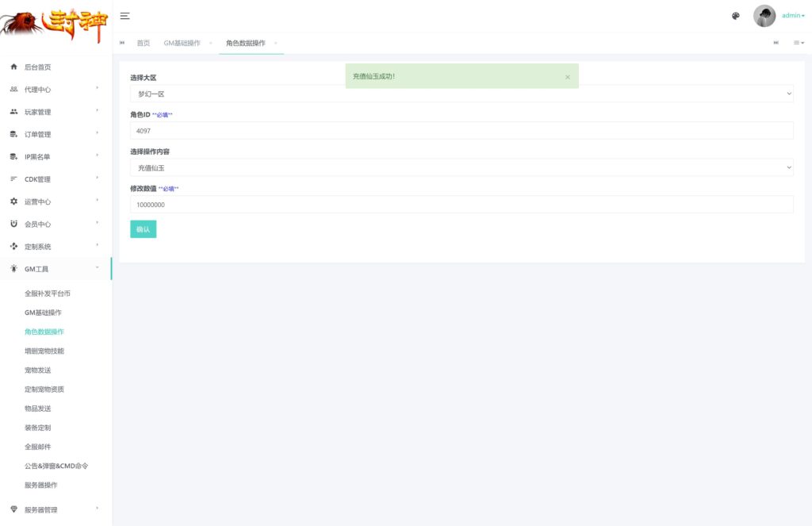Click the 玩家管理 people icon
812x526 pixels.
[13, 112]
